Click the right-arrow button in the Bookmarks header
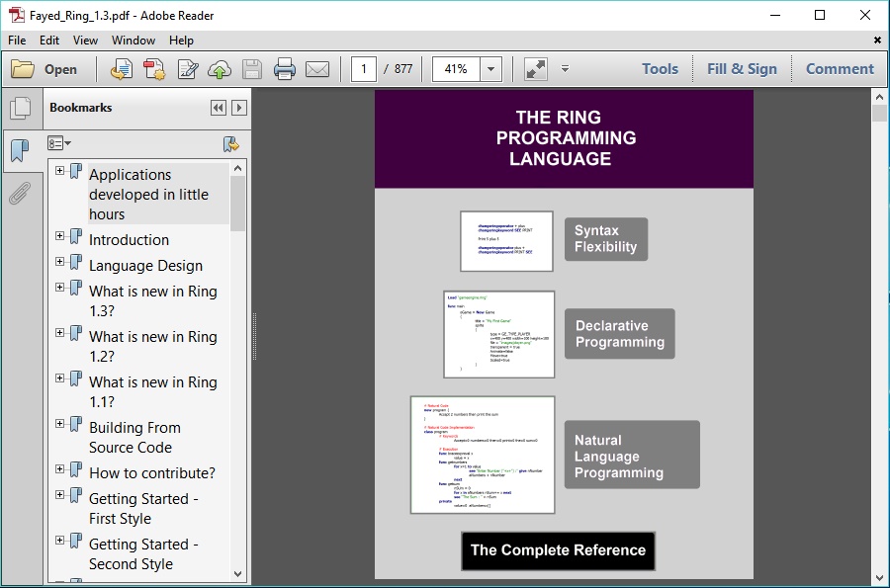Screen dimensions: 890x588 point(239,108)
